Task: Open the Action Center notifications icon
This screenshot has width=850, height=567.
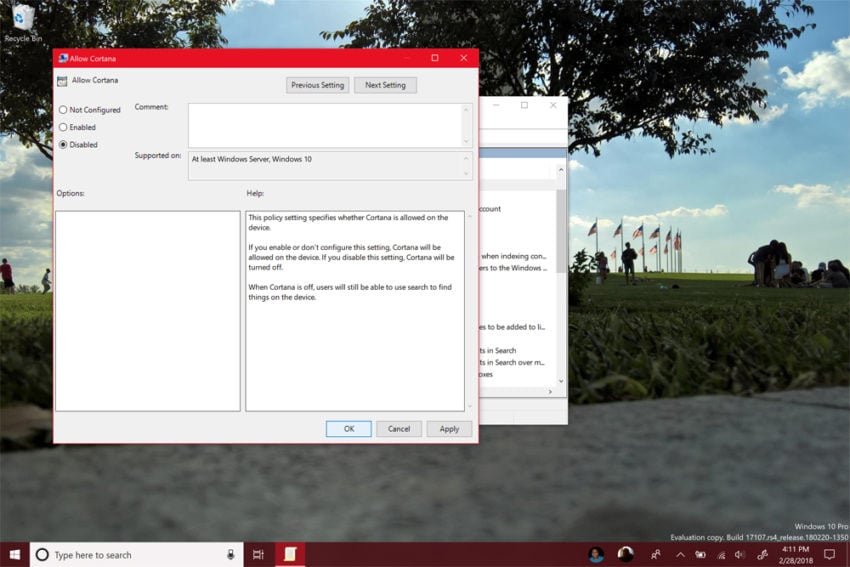Action: pyautogui.click(x=829, y=555)
